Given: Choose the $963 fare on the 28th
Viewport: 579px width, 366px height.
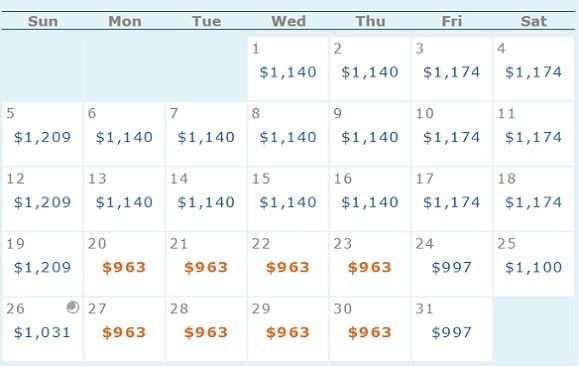Looking at the screenshot, I should point(206,332).
